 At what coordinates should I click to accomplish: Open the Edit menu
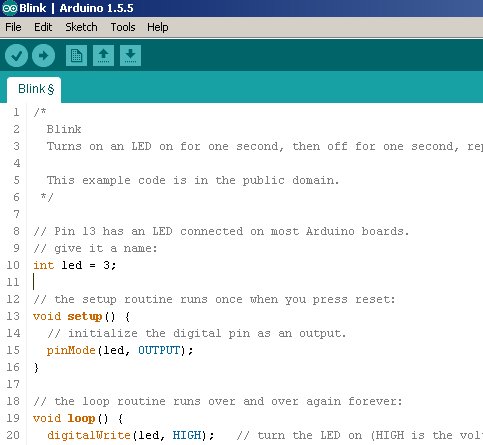[x=43, y=27]
